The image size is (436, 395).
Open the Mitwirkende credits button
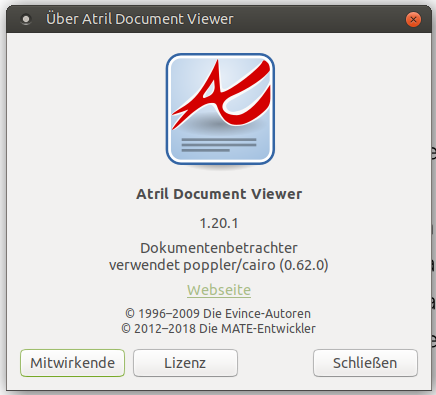click(x=72, y=363)
